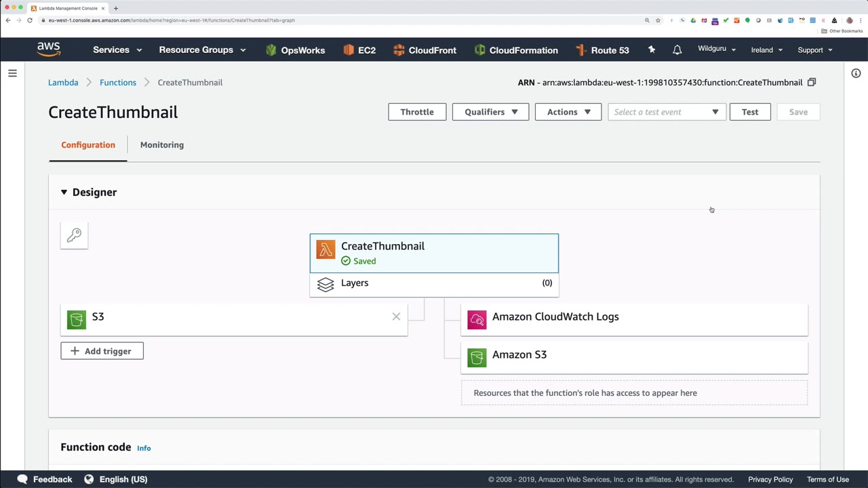
Task: Click the Amazon S3 resource bucket icon
Action: (x=477, y=357)
